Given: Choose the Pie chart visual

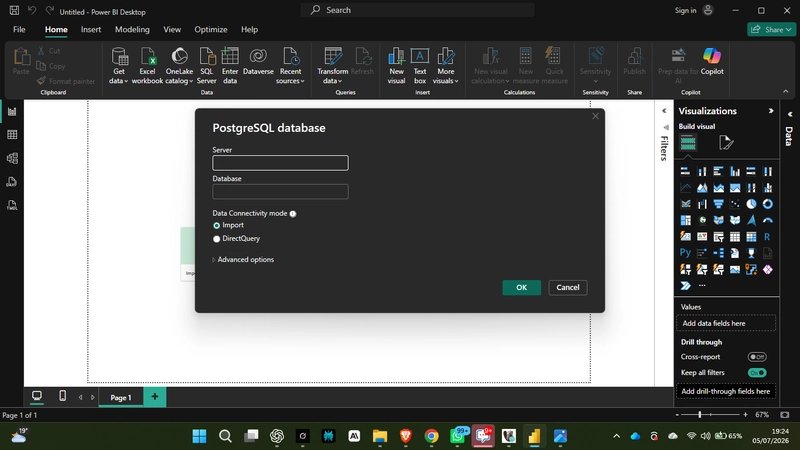Looking at the screenshot, I should tap(751, 204).
